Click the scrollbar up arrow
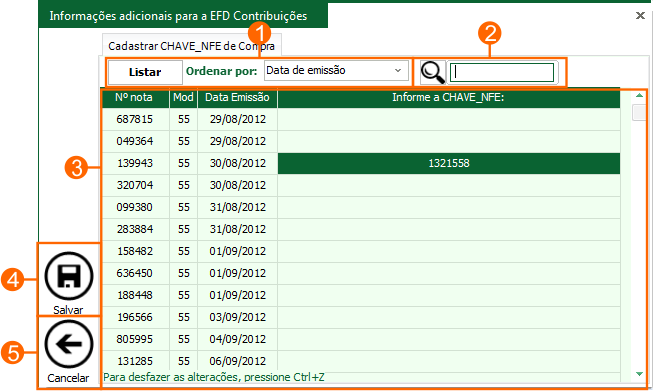This screenshot has height=391, width=653. [639, 96]
